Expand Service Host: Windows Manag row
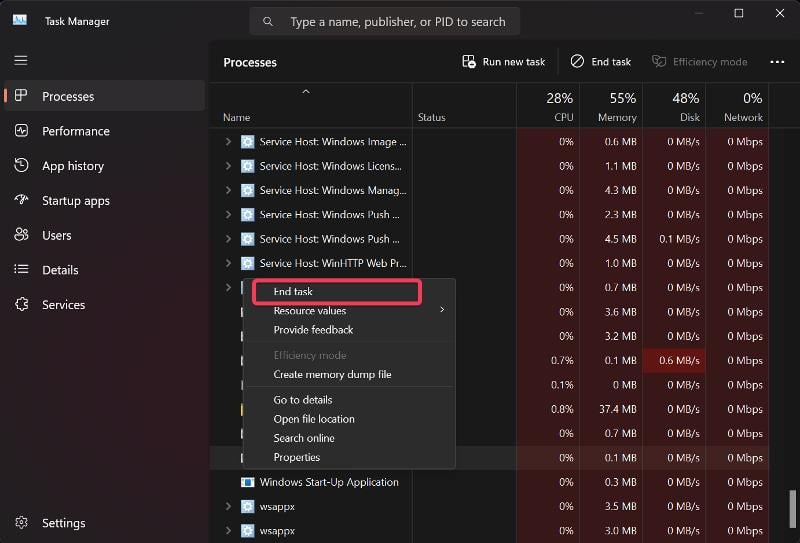This screenshot has height=543, width=800. coord(228,190)
